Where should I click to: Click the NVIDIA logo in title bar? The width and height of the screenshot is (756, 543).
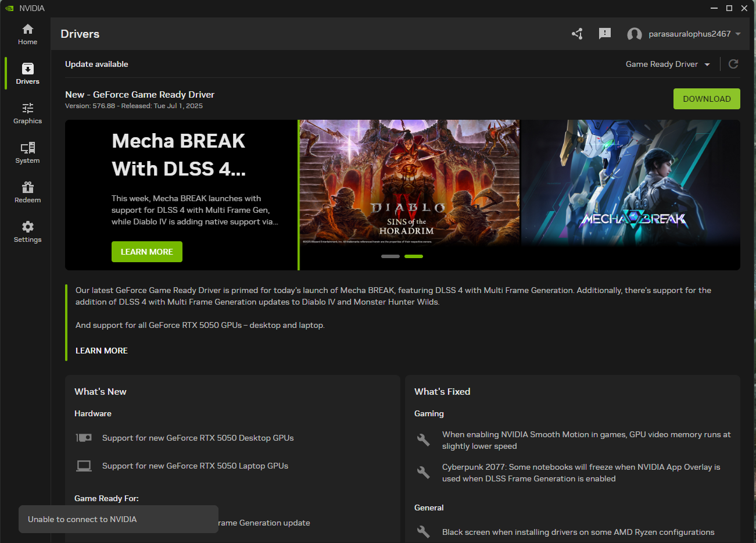pyautogui.click(x=9, y=8)
